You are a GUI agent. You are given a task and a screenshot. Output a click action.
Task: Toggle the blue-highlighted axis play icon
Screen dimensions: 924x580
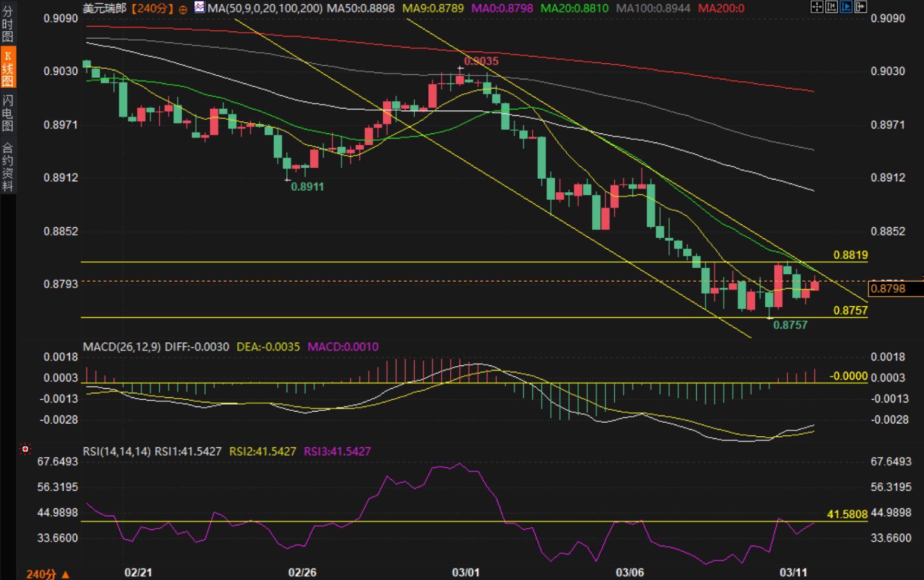click(846, 7)
